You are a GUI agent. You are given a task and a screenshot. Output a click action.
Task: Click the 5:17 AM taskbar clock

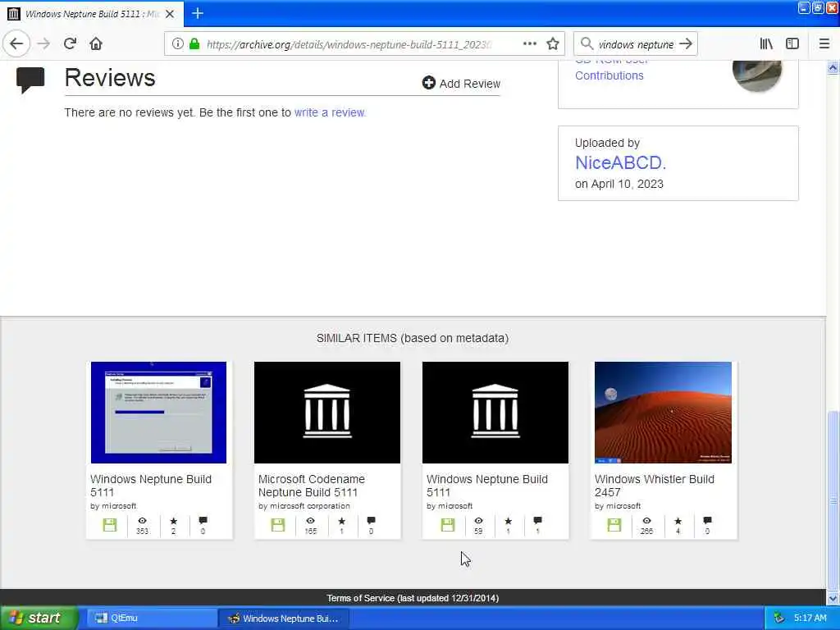(x=810, y=618)
